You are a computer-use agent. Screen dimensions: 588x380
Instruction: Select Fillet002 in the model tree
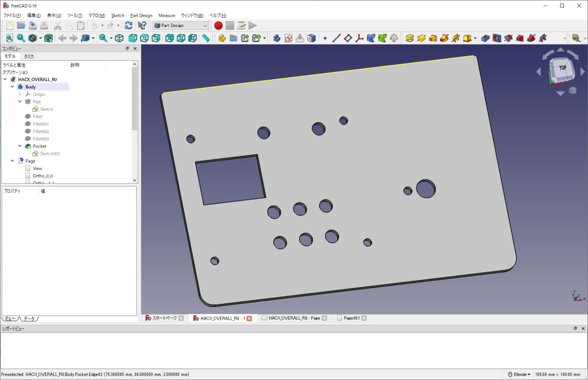point(41,131)
